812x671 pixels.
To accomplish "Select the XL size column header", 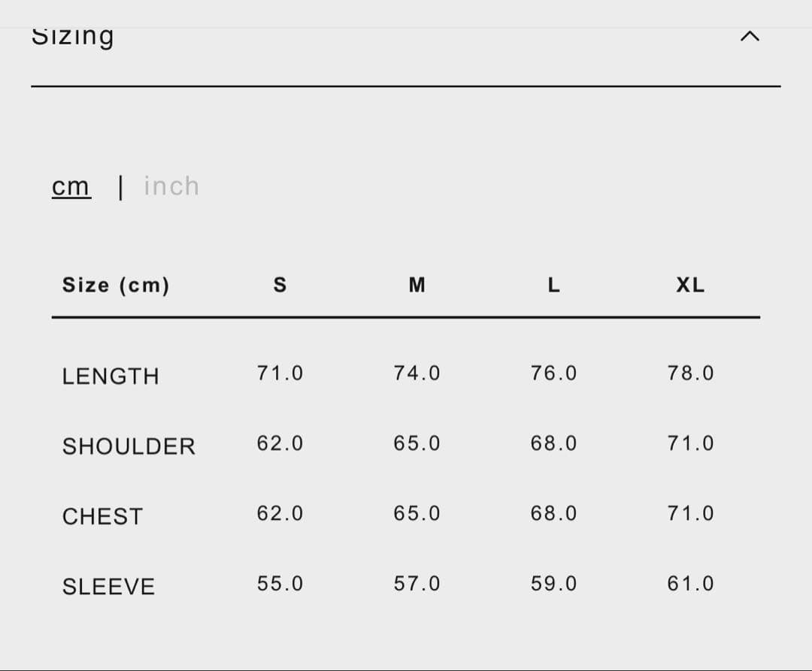I will (690, 286).
